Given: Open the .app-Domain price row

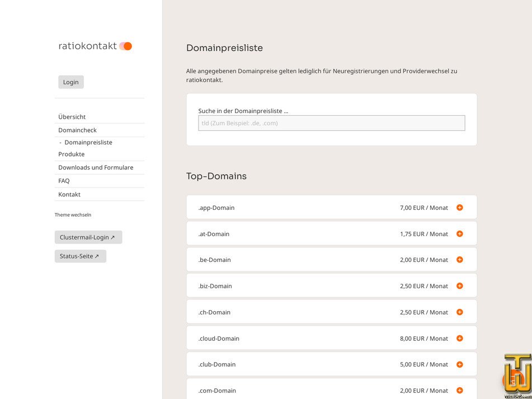Looking at the screenshot, I should click(332, 207).
